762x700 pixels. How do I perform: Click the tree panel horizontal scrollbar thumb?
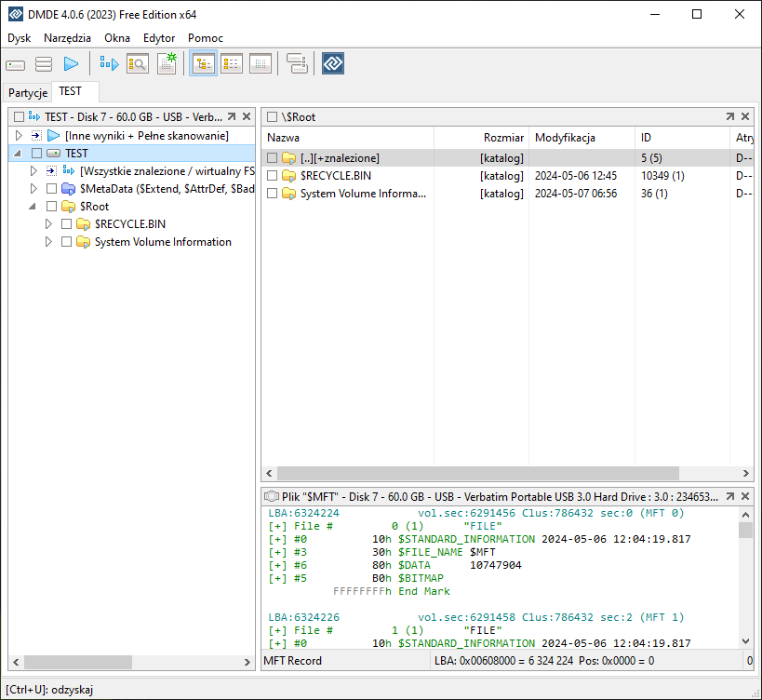78,662
